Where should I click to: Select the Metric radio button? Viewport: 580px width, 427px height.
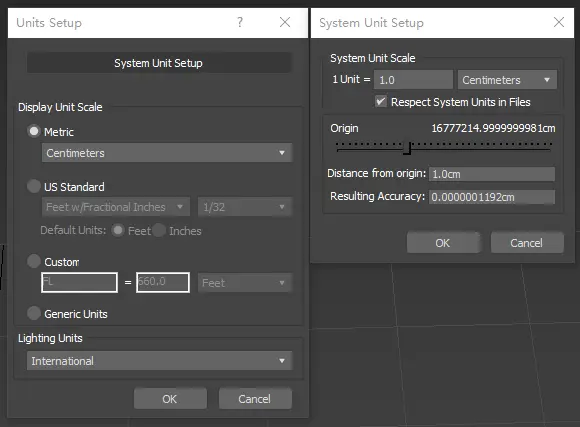pos(34,131)
